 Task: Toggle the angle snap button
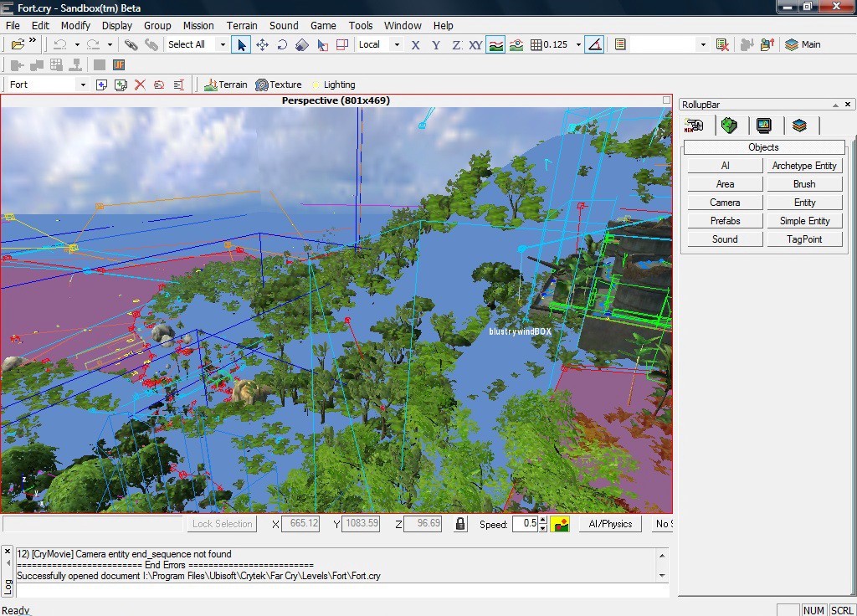594,44
